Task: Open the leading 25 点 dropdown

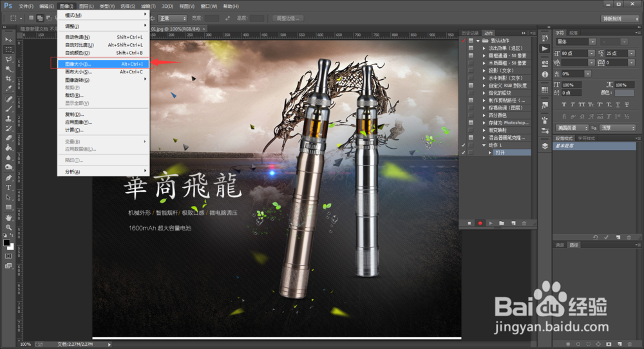Action: pyautogui.click(x=632, y=53)
